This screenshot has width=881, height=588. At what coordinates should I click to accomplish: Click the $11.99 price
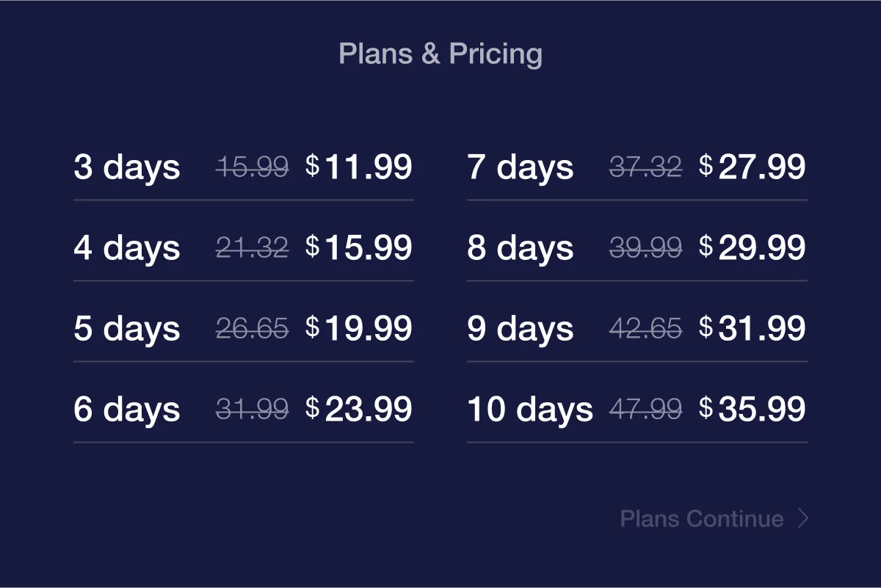pos(359,167)
